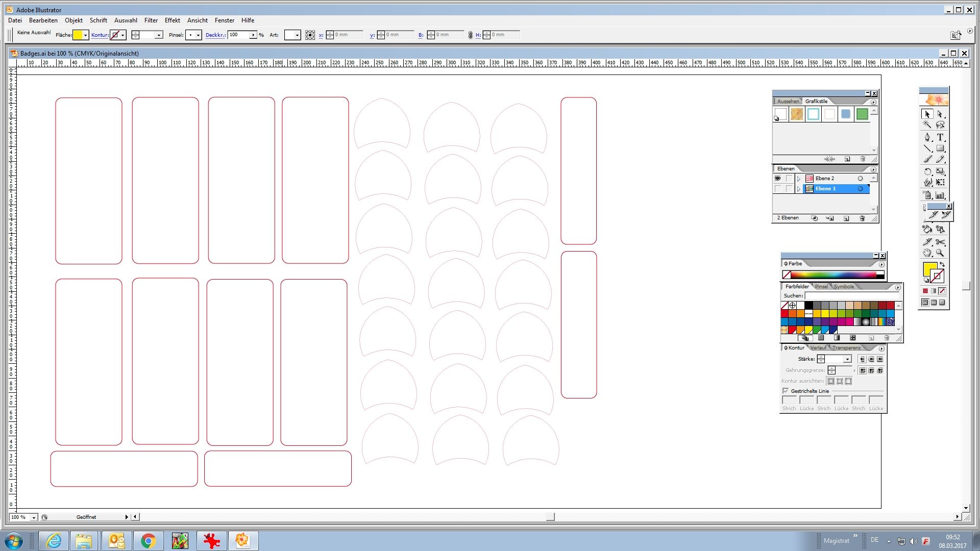Choose the Zoom magnifier tool
This screenshot has height=551, width=980.
click(940, 253)
